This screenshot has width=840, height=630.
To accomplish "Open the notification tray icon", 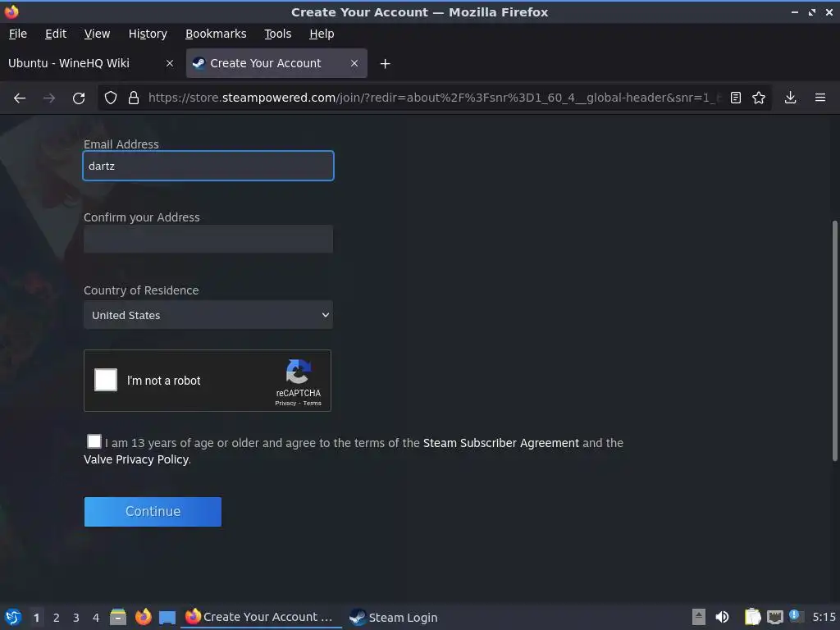I will pyautogui.click(x=796, y=616).
